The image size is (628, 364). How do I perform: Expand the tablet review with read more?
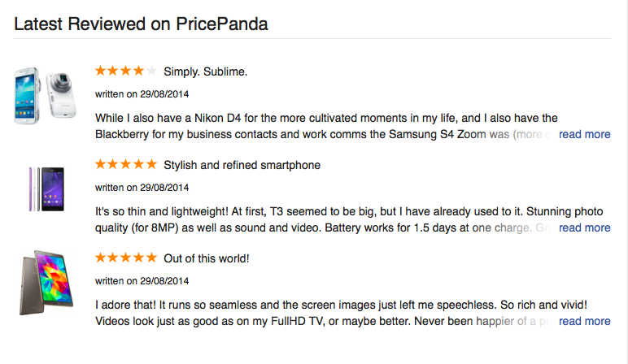pyautogui.click(x=584, y=321)
